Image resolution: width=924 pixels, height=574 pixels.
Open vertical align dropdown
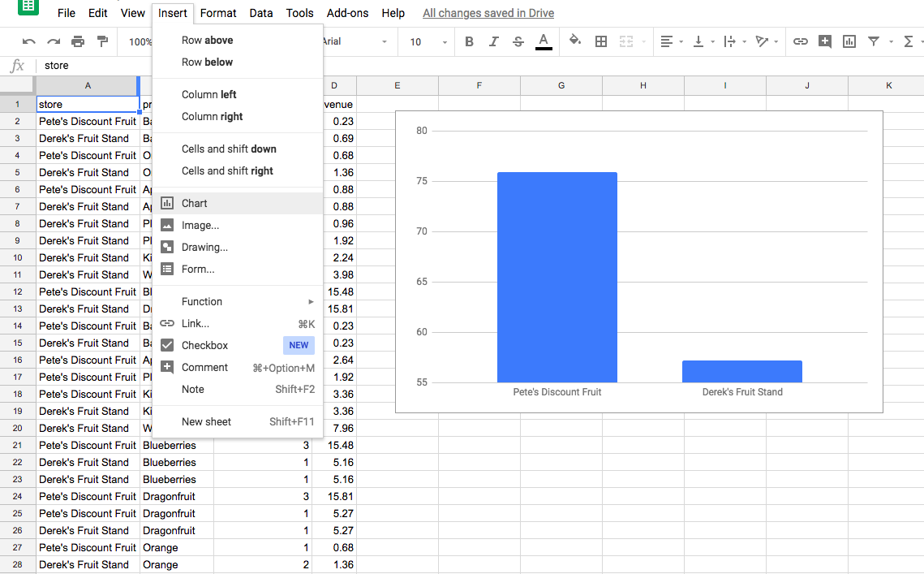(703, 41)
